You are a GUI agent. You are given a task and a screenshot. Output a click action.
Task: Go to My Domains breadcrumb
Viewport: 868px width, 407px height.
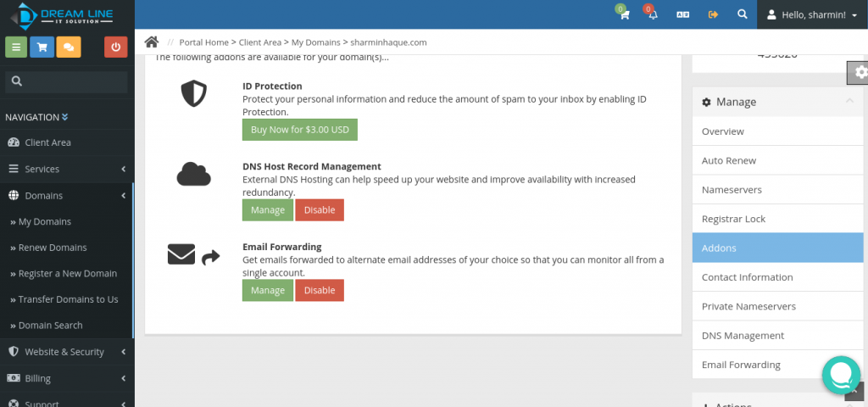[315, 42]
